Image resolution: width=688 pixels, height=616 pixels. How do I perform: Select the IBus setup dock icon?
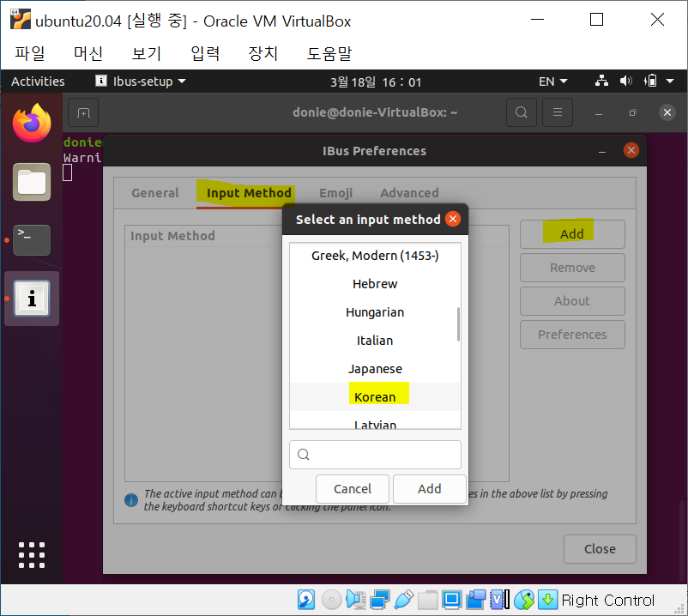(x=32, y=299)
